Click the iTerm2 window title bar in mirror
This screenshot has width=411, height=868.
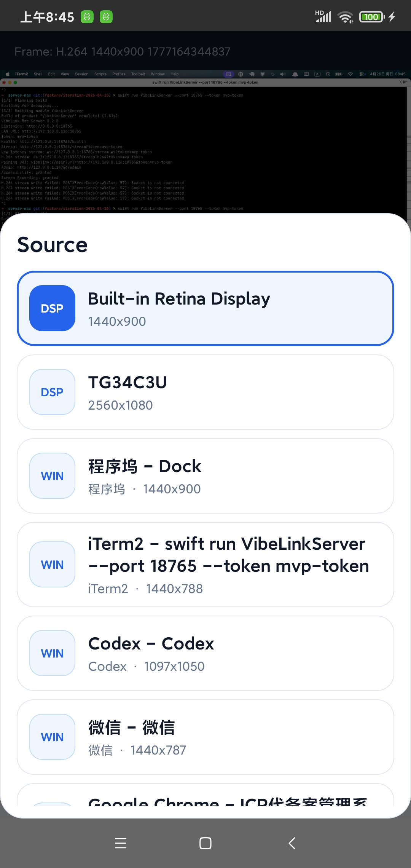click(205, 82)
